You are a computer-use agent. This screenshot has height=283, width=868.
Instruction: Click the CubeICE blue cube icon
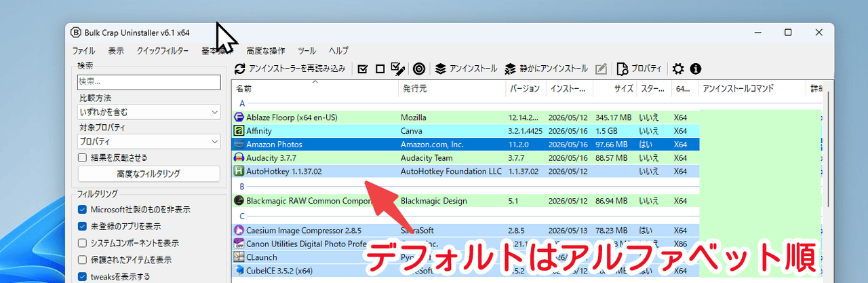pos(239,271)
